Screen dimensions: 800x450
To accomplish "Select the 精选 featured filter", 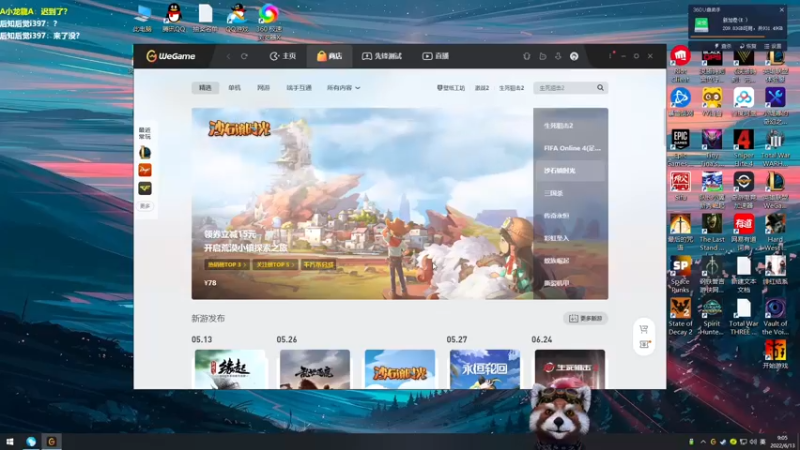I will [205, 88].
